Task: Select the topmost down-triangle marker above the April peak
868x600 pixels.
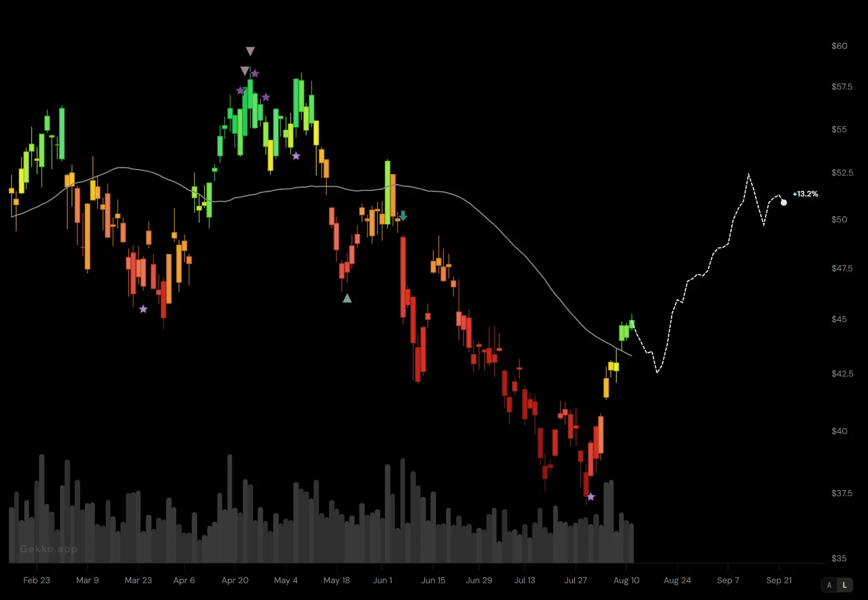Action: 250,51
